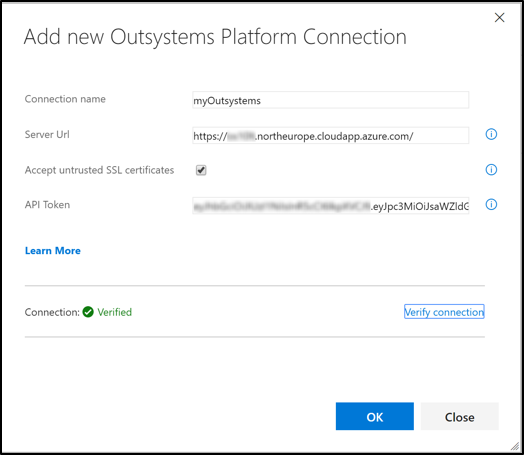Click the Accept untrusted SSL certificates label

click(x=99, y=170)
